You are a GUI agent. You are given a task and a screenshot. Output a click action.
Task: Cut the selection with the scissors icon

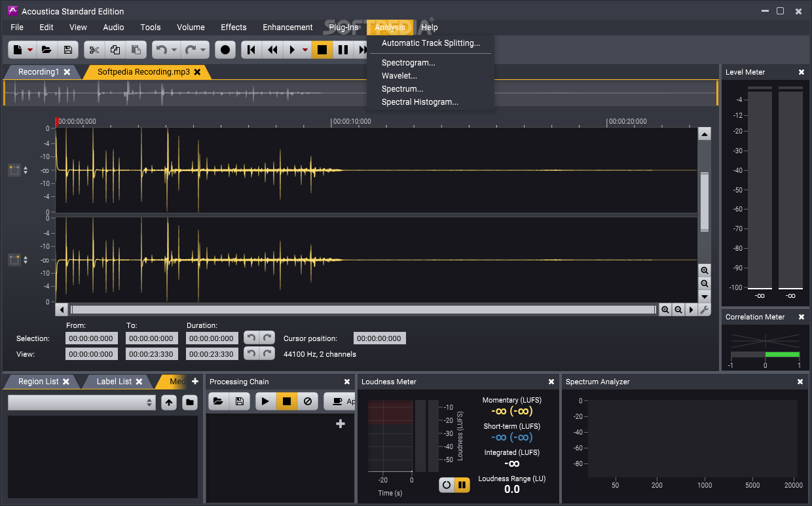94,50
